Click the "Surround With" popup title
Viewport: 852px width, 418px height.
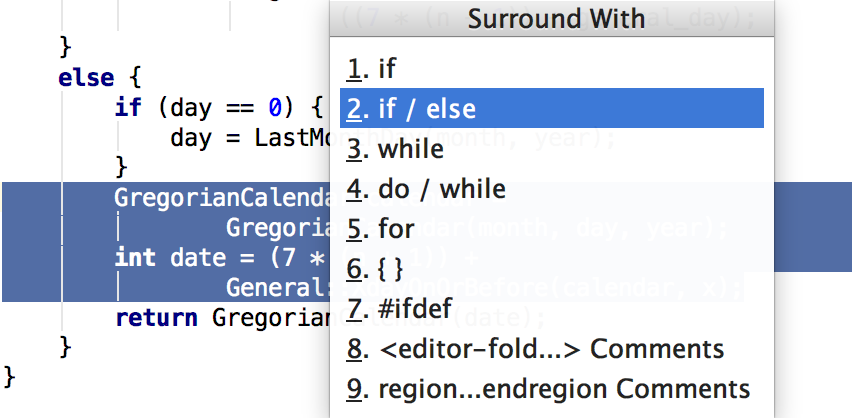[555, 19]
